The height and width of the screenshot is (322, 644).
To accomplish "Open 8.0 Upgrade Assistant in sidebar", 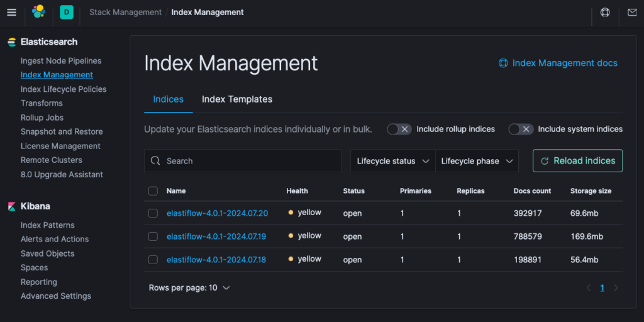I will (62, 175).
